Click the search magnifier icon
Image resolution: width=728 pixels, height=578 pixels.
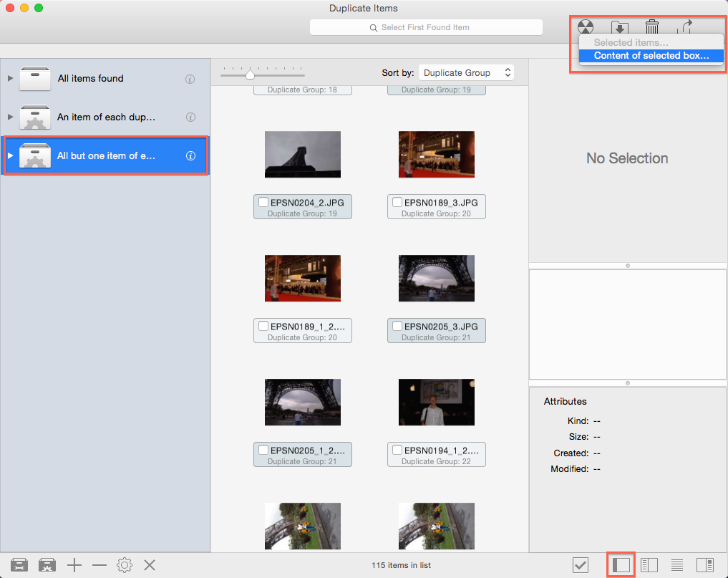tap(373, 28)
